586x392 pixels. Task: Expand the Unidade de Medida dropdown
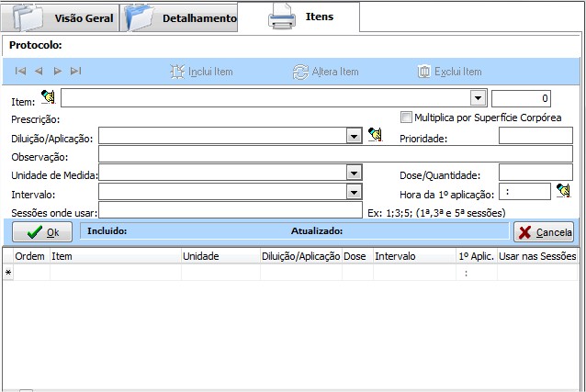pyautogui.click(x=354, y=173)
